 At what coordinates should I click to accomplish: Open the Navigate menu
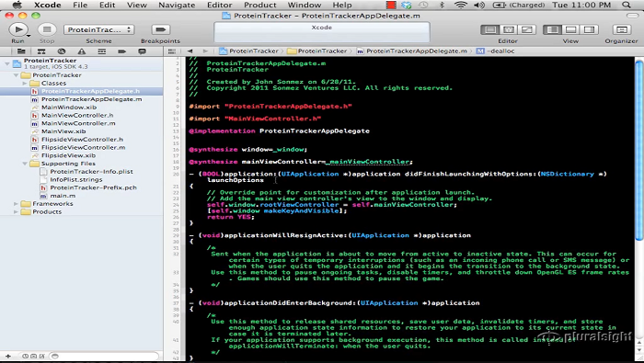pos(177,5)
